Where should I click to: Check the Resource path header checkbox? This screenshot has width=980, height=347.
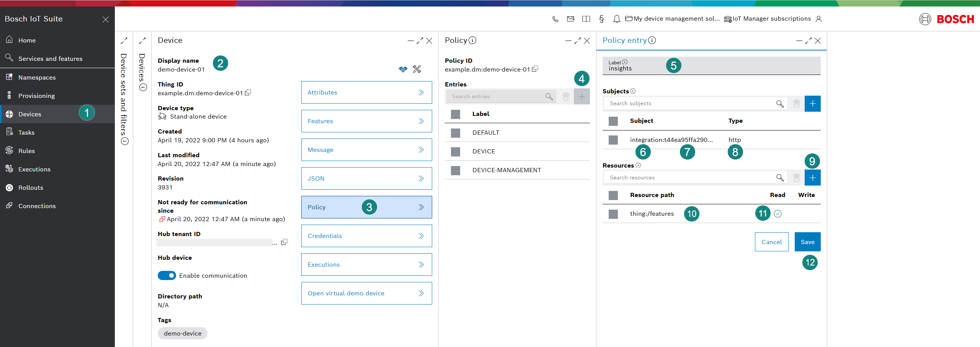(x=613, y=195)
